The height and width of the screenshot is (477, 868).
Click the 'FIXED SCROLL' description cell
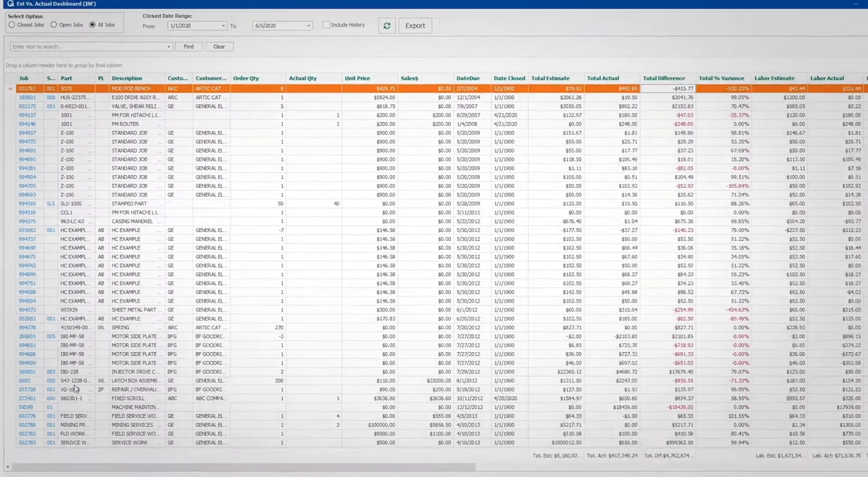(x=137, y=398)
